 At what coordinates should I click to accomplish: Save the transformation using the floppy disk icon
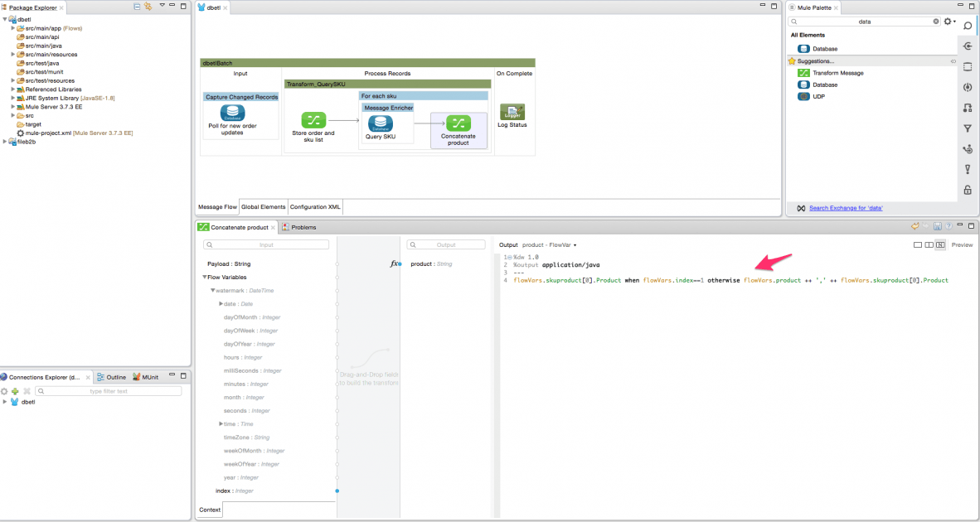(937, 226)
